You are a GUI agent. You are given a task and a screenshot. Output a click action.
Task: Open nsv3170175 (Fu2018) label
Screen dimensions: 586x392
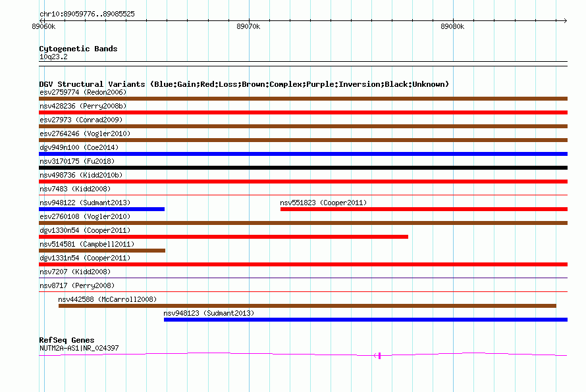pyautogui.click(x=77, y=161)
